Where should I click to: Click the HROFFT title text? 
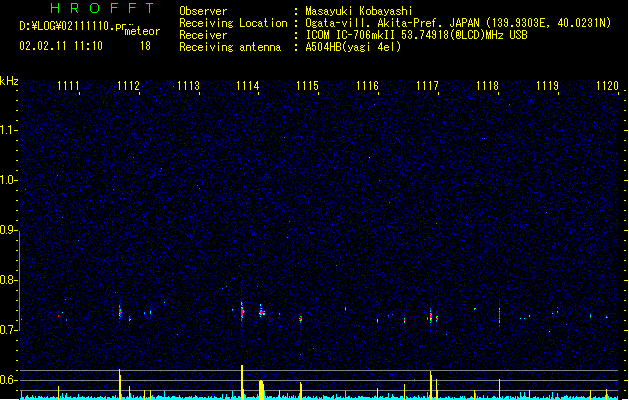point(102,8)
